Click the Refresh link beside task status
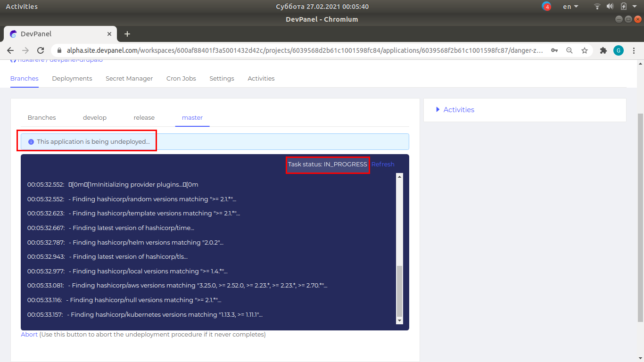The height and width of the screenshot is (362, 644). pyautogui.click(x=383, y=165)
